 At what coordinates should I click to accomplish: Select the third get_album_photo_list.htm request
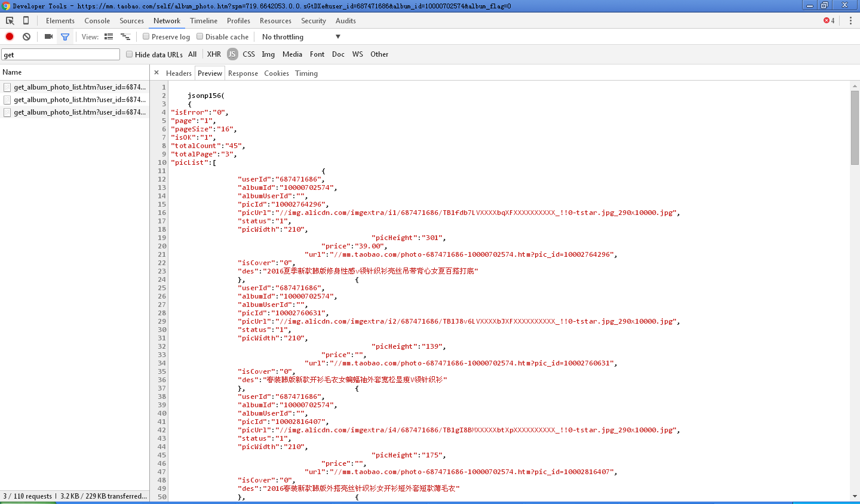(75, 112)
